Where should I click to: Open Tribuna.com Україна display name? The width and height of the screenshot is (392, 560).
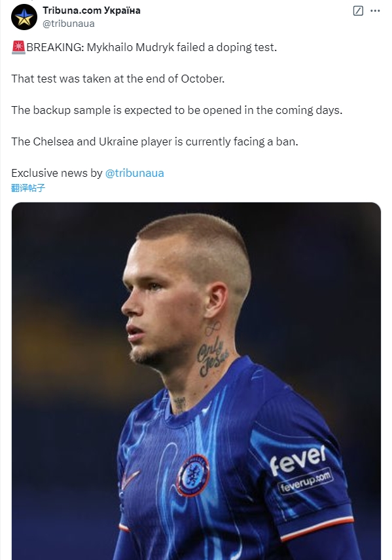92,10
